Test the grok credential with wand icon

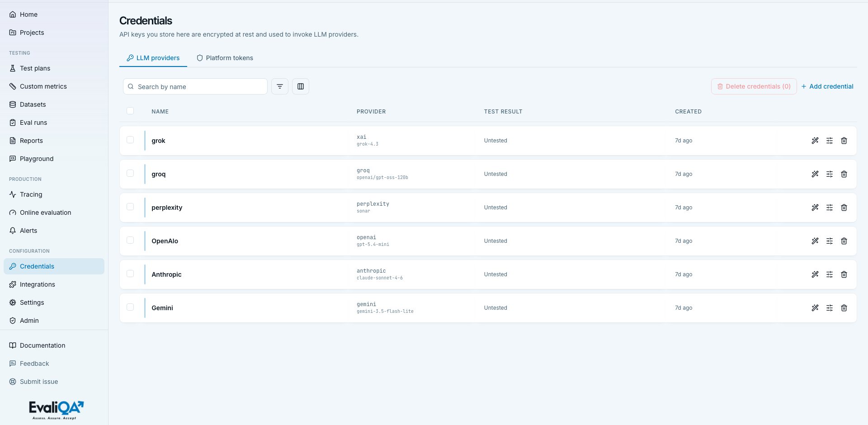tap(815, 141)
